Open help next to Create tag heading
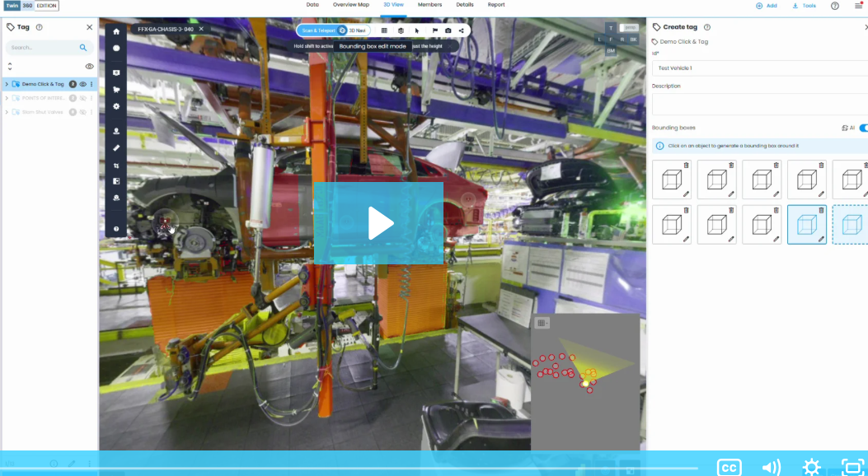 click(707, 27)
